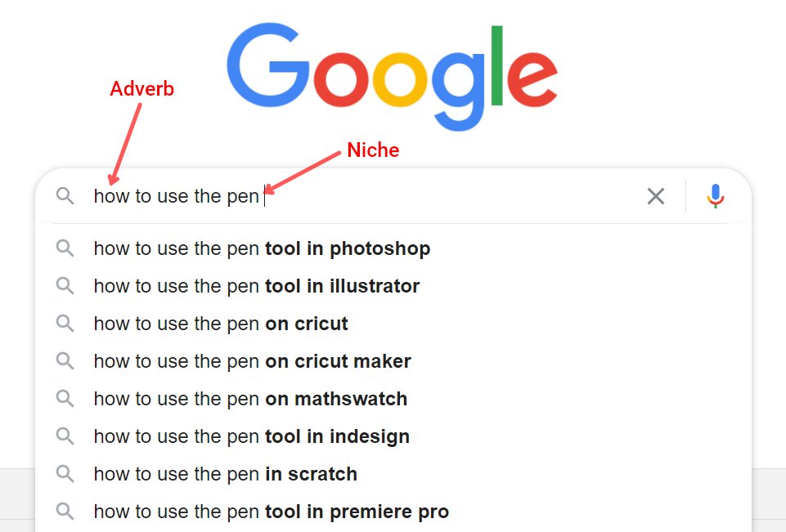Image resolution: width=786 pixels, height=532 pixels.
Task: Click magnifier icon beside indesign suggestion
Action: coord(65,436)
